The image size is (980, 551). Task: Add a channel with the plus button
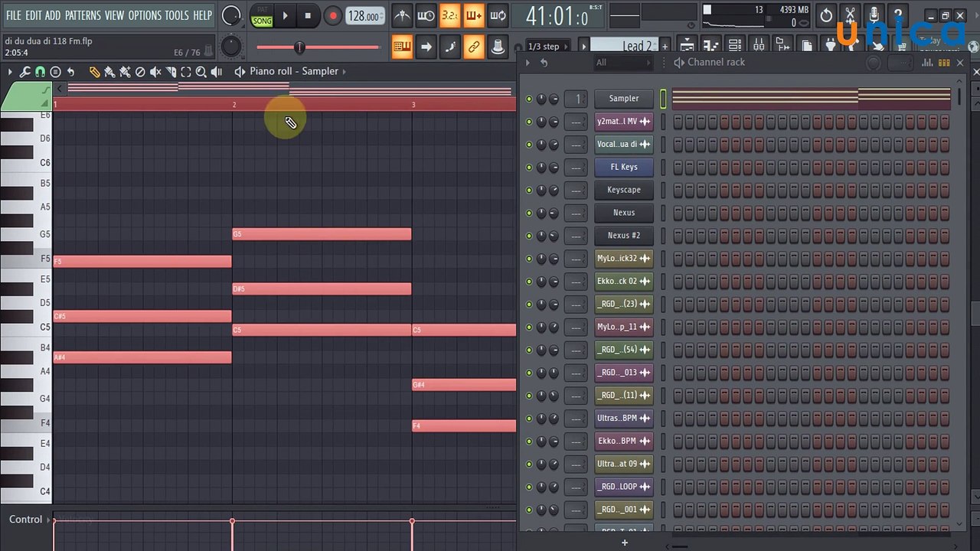625,543
